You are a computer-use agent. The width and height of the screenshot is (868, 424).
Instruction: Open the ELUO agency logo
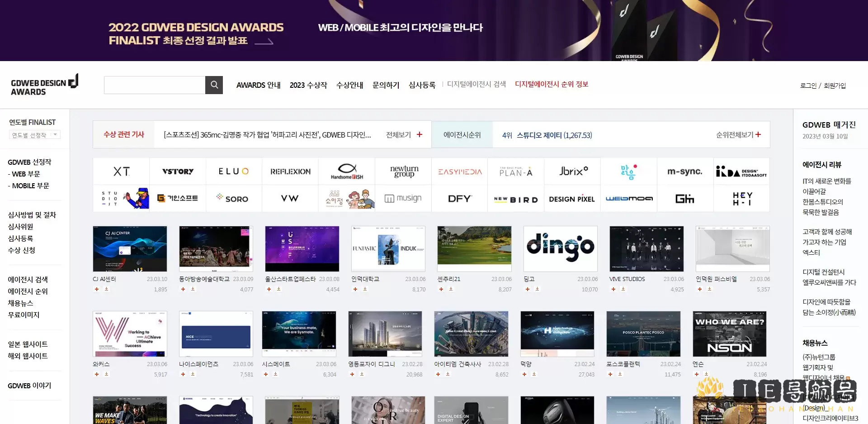pos(234,172)
